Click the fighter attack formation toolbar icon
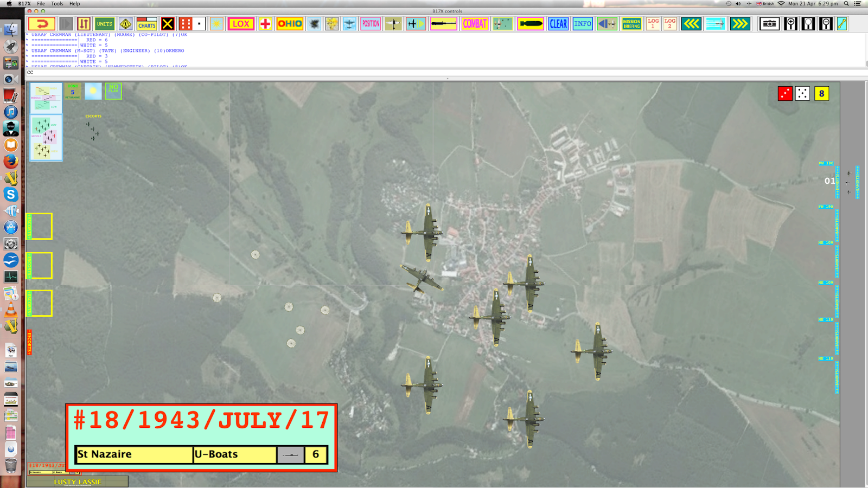This screenshot has height=488, width=868. [503, 24]
